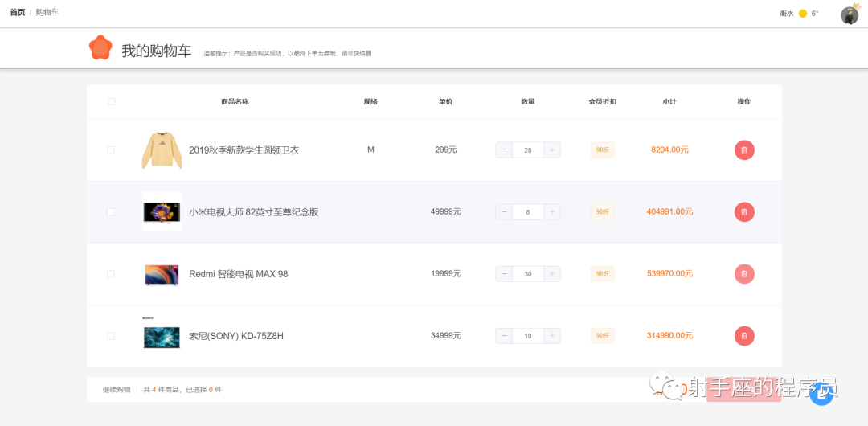Click the yellow sweatshirt product thumbnail
Viewport: 868px width, 426px height.
(162, 150)
